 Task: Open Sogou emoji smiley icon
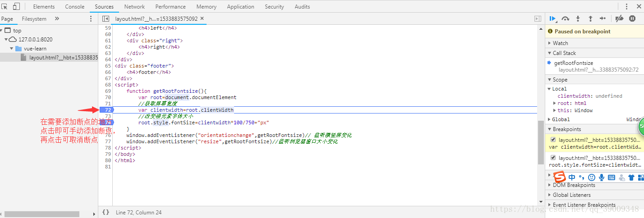pos(592,177)
